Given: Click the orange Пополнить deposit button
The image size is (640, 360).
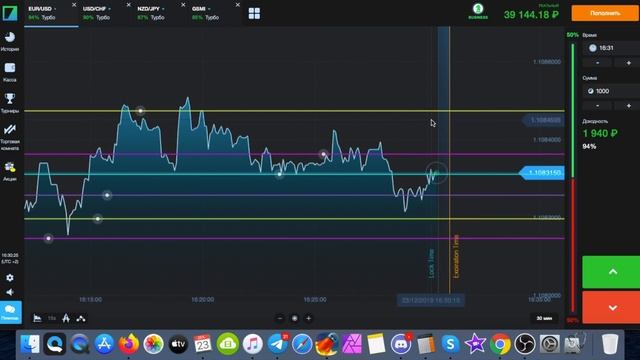Looking at the screenshot, I should click(x=606, y=13).
